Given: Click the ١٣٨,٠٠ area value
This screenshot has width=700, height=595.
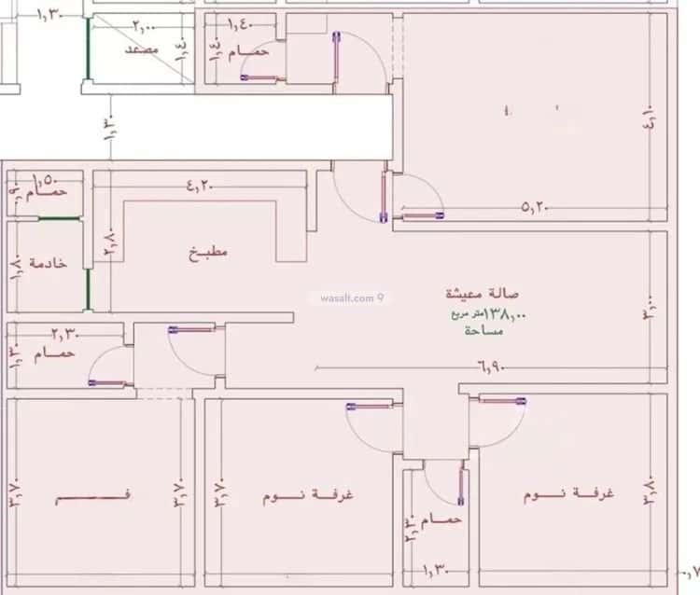Looking at the screenshot, I should point(504,315).
